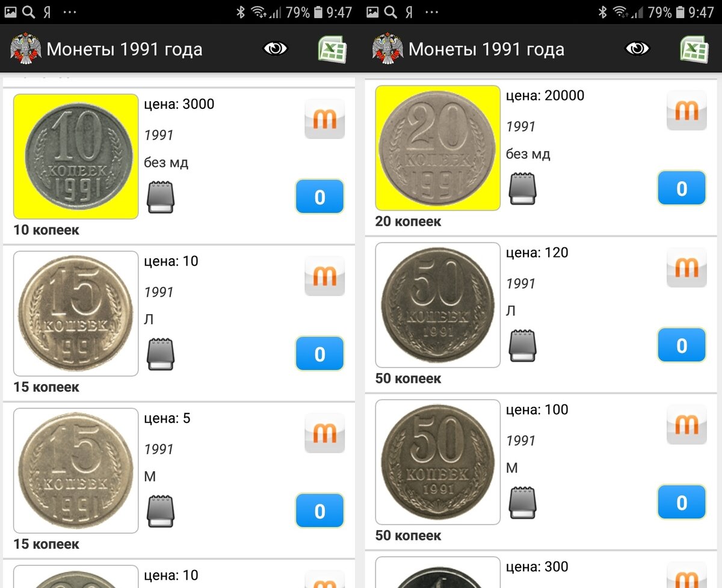The height and width of the screenshot is (588, 722).
Task: Open Excel export icon in right header
Action: pos(694,49)
